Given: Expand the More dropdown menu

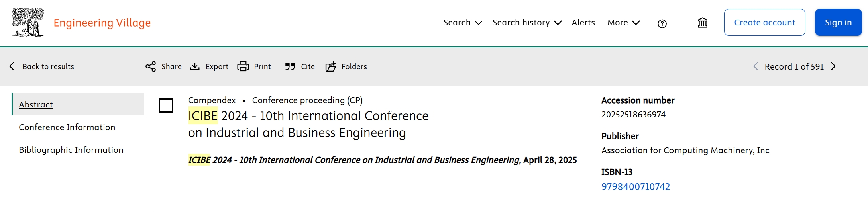Looking at the screenshot, I should (624, 23).
